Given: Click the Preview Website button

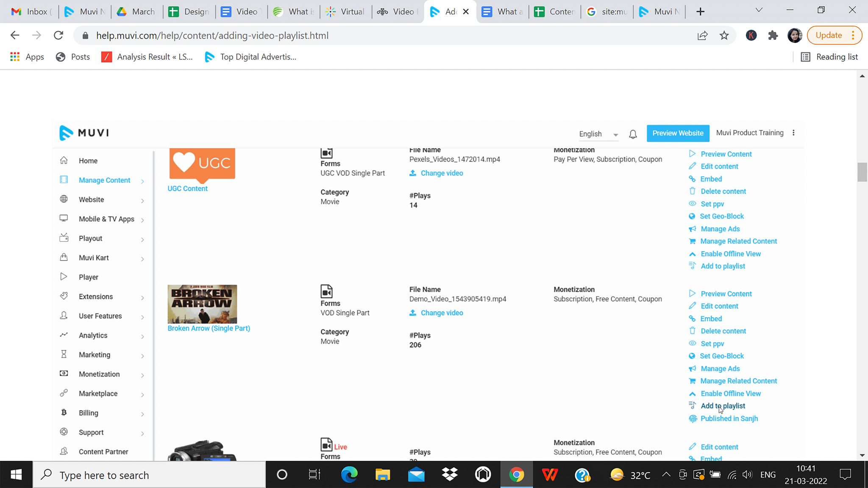Looking at the screenshot, I should [x=677, y=133].
